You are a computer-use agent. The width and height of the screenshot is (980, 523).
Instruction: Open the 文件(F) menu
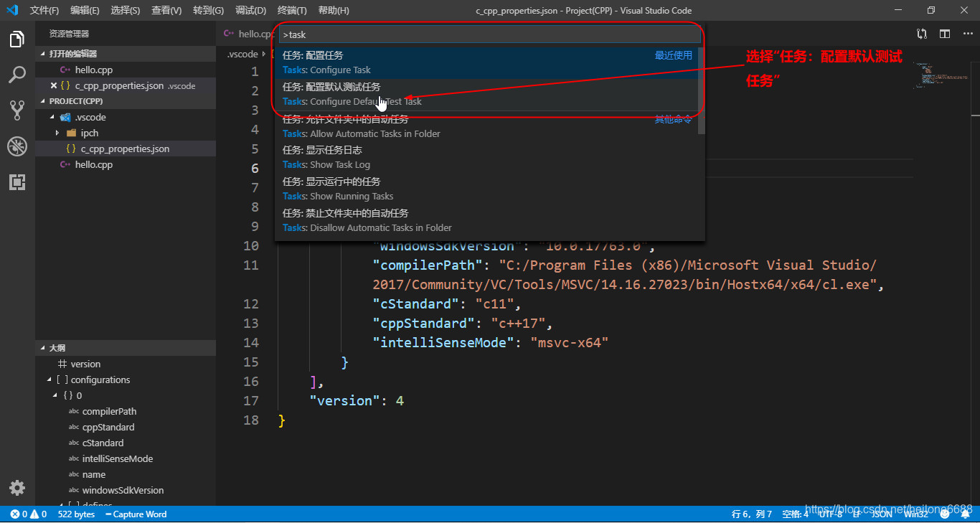click(x=44, y=10)
